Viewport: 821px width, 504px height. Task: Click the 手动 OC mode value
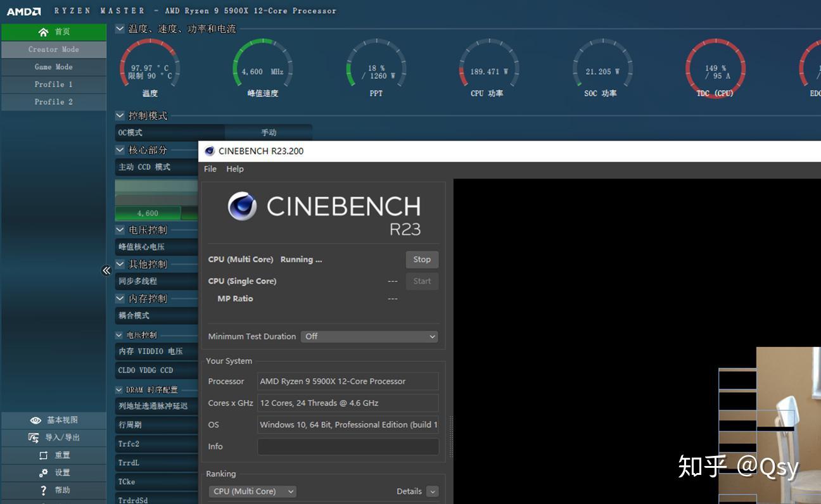point(269,133)
